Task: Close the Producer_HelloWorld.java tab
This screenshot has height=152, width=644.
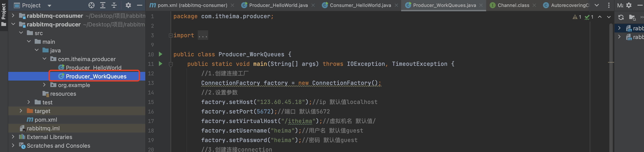Action: (313, 5)
